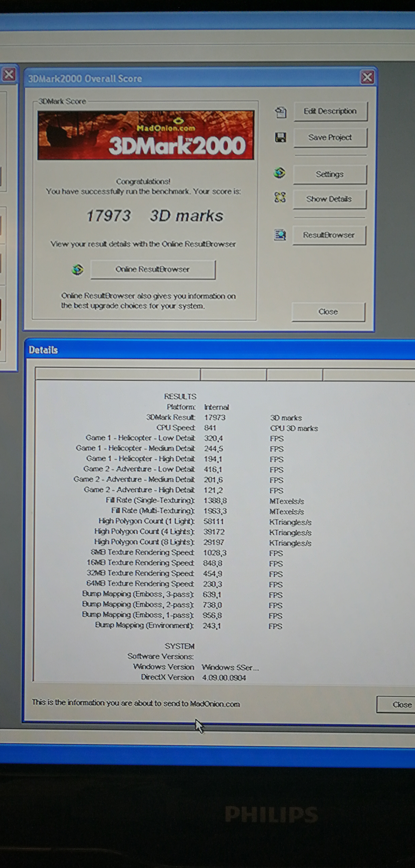
Task: Open the Edit Description dialog
Action: click(330, 111)
